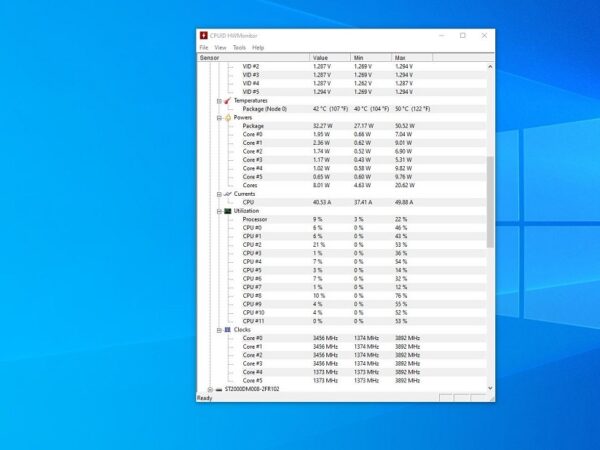Select the Package power row
The image size is (600, 450).
pyautogui.click(x=342, y=126)
